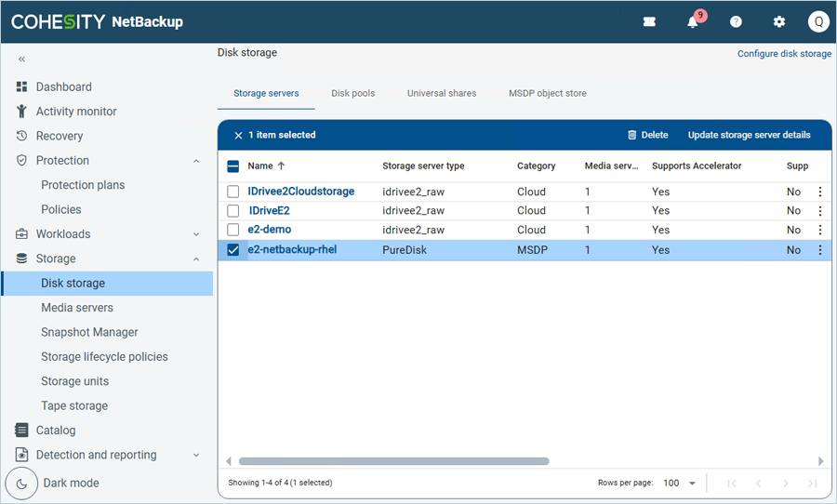The height and width of the screenshot is (504, 837).
Task: Collapse the sidebar with double chevron
Action: 21,60
